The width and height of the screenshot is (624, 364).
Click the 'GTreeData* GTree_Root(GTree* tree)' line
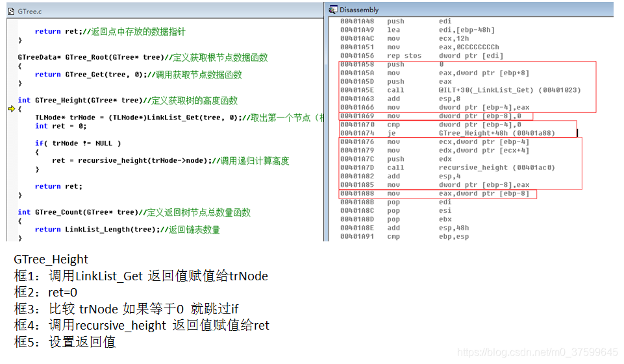(x=142, y=58)
